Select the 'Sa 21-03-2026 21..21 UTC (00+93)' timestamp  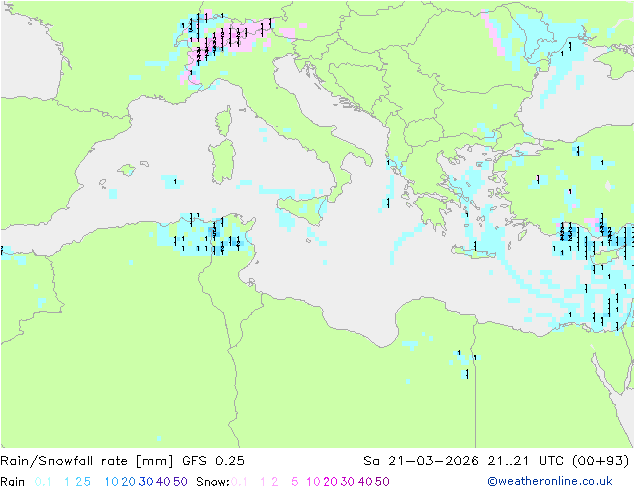click(x=496, y=461)
